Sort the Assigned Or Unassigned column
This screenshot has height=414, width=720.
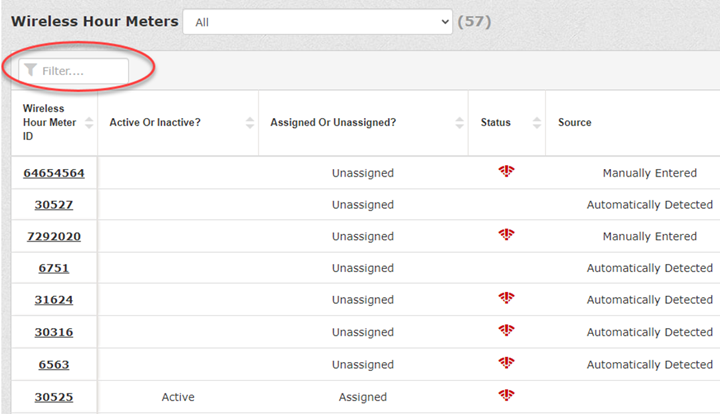click(x=459, y=123)
